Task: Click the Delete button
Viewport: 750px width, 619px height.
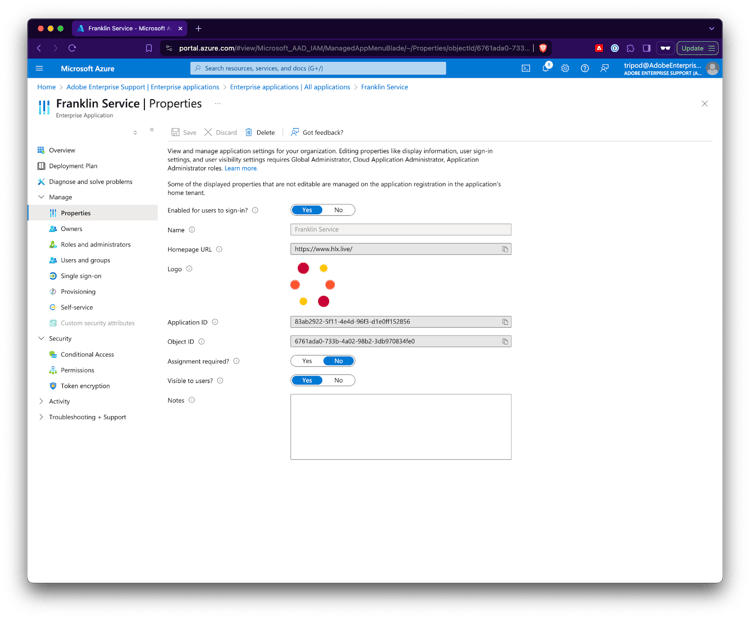Action: coord(260,133)
